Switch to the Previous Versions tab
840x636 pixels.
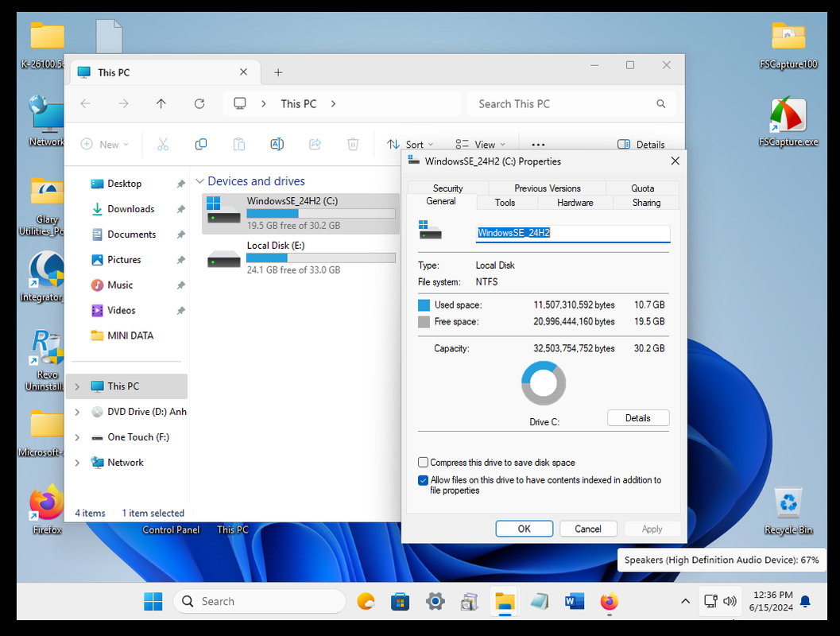pos(548,188)
